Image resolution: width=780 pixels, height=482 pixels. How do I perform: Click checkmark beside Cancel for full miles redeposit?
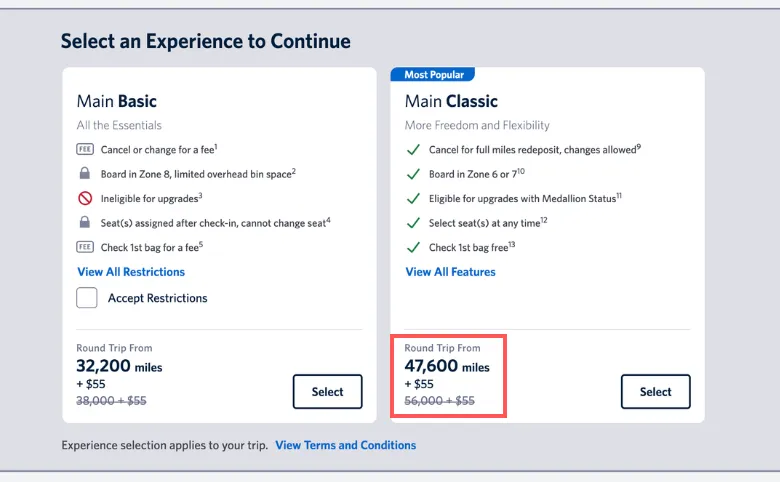click(412, 150)
